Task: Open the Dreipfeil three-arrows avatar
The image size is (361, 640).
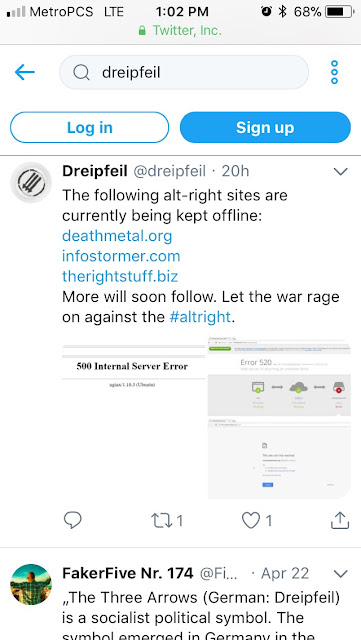Action: 31,182
